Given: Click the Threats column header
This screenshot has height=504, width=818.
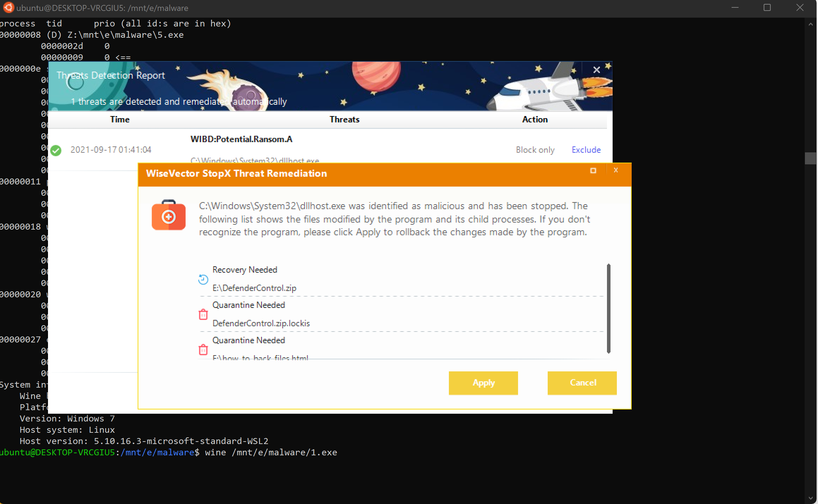Looking at the screenshot, I should 344,120.
